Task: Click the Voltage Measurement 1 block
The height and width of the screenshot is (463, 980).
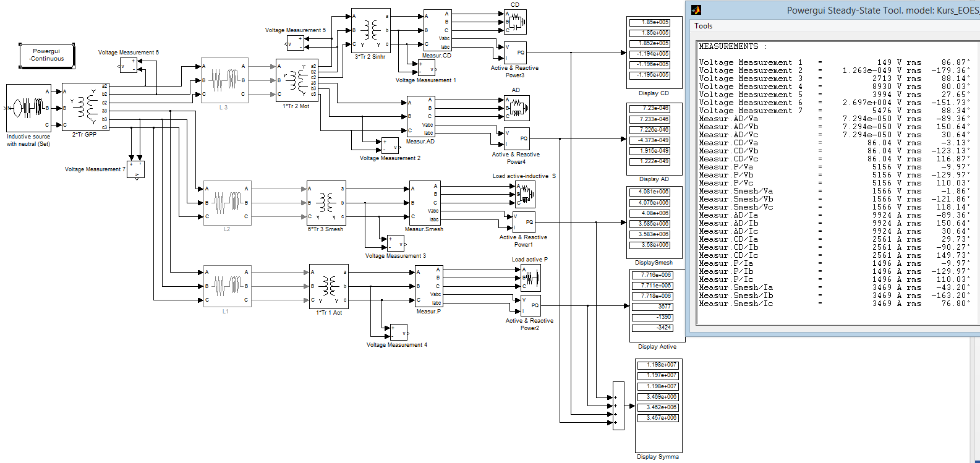Action: (x=427, y=68)
